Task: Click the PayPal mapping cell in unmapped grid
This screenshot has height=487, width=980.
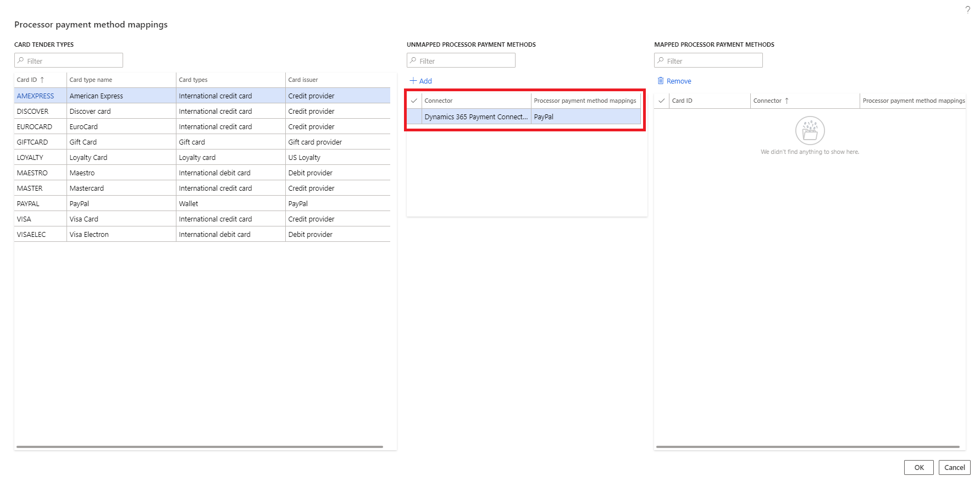Action: [585, 117]
